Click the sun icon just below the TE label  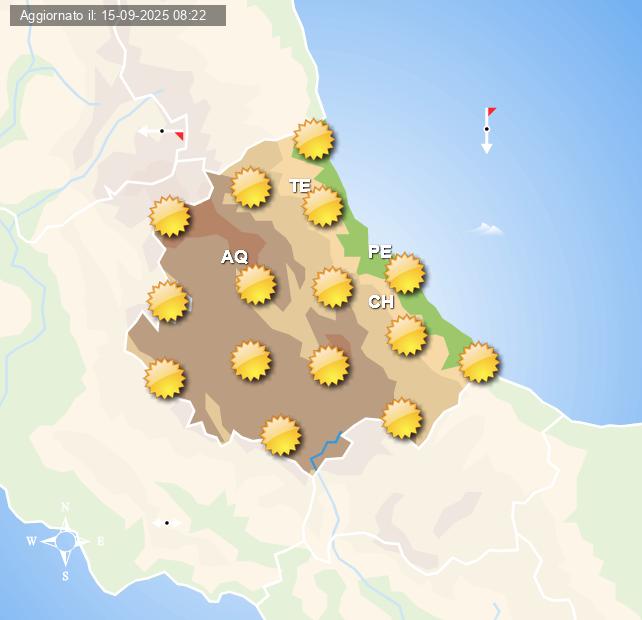point(322,206)
